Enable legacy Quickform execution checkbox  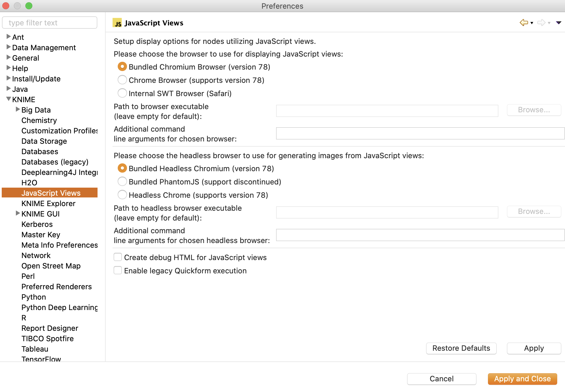pos(118,270)
